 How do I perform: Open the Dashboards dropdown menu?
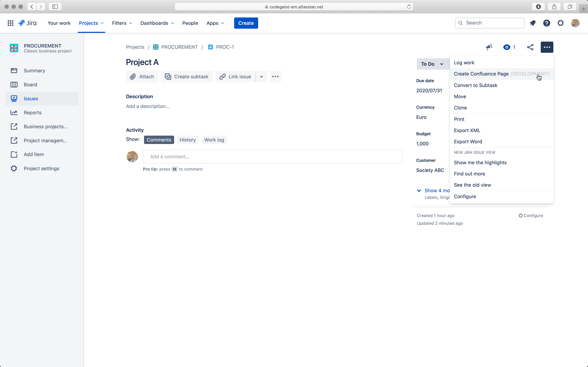coord(157,23)
